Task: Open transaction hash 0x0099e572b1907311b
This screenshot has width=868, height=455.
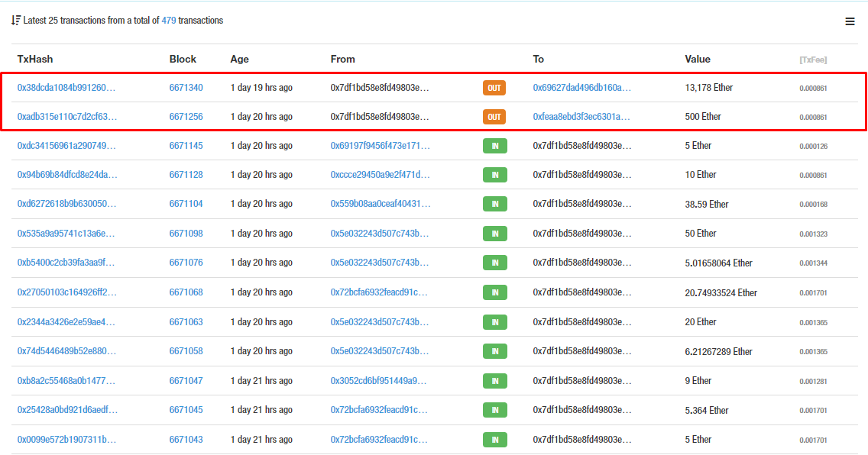Action: point(66,440)
